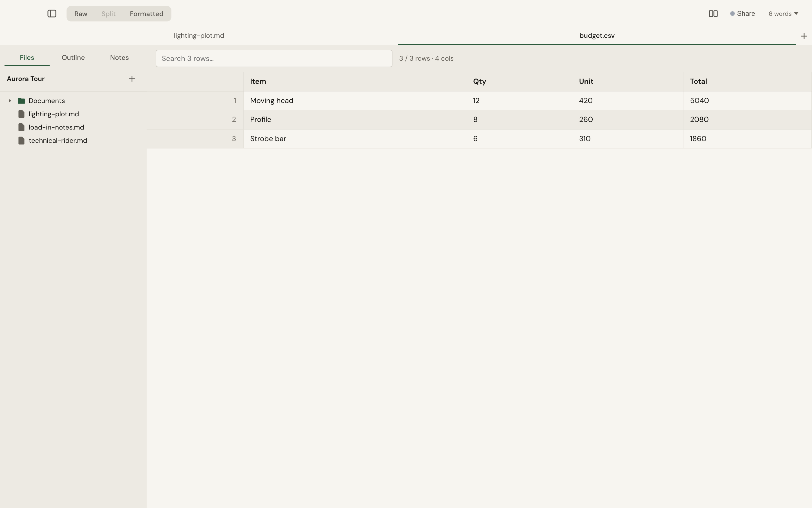The height and width of the screenshot is (508, 812).
Task: Click the 3 / 3 rows count text
Action: click(x=426, y=58)
